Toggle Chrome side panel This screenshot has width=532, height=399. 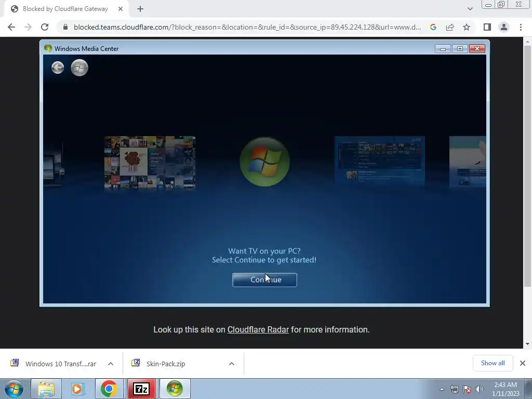(487, 27)
